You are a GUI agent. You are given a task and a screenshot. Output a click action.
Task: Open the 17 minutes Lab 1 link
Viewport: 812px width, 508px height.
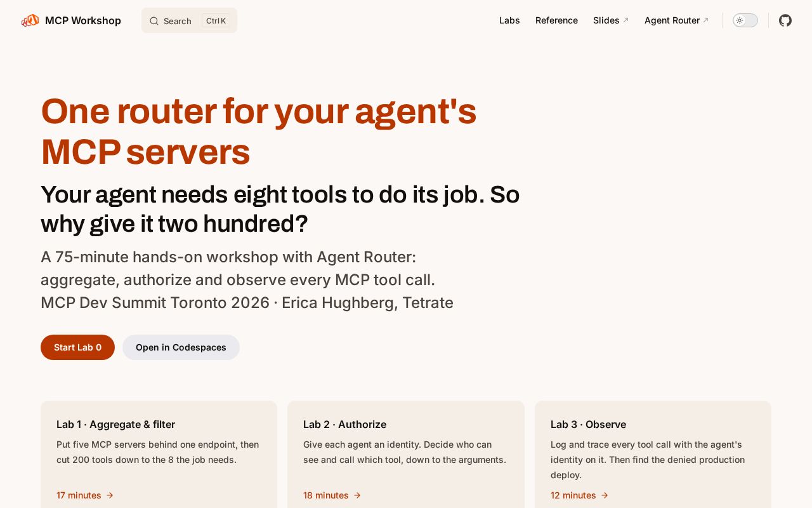point(85,495)
